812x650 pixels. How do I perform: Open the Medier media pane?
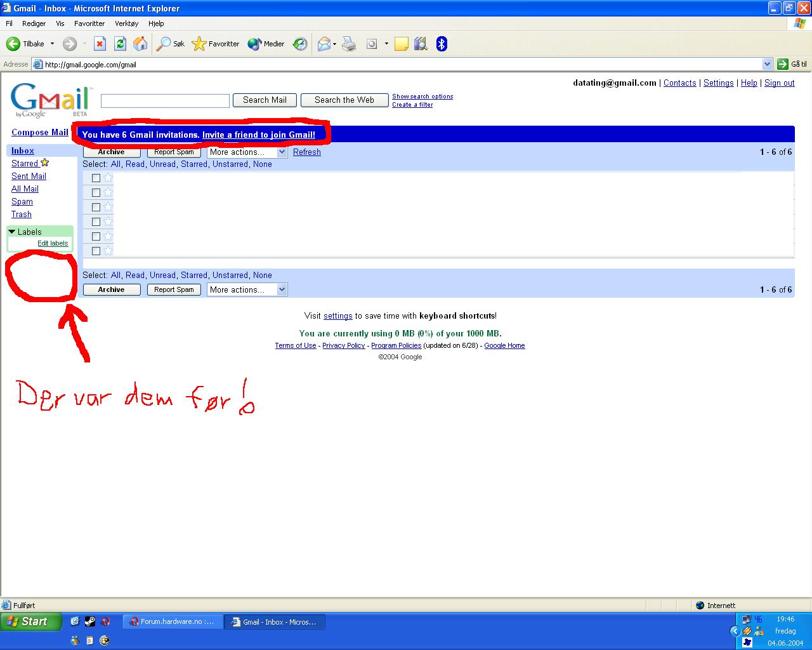266,44
